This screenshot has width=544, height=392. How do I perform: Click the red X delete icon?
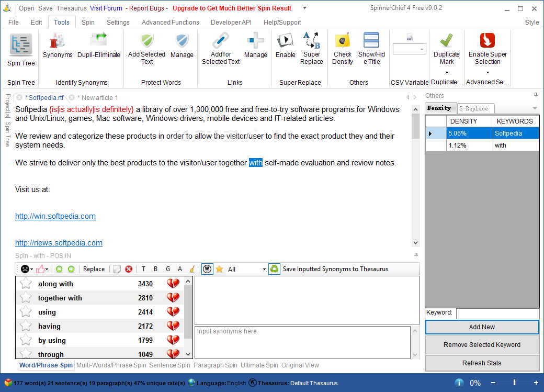pos(129,269)
